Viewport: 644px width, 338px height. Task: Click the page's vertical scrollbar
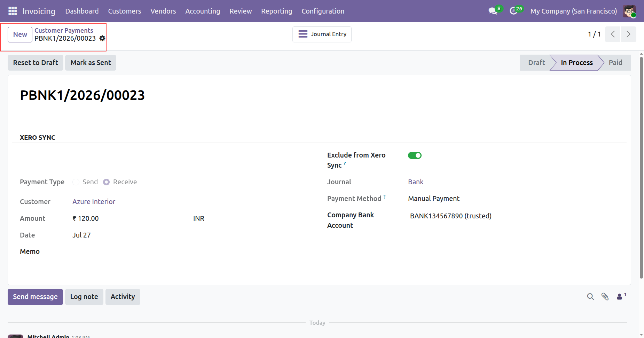coord(641,167)
